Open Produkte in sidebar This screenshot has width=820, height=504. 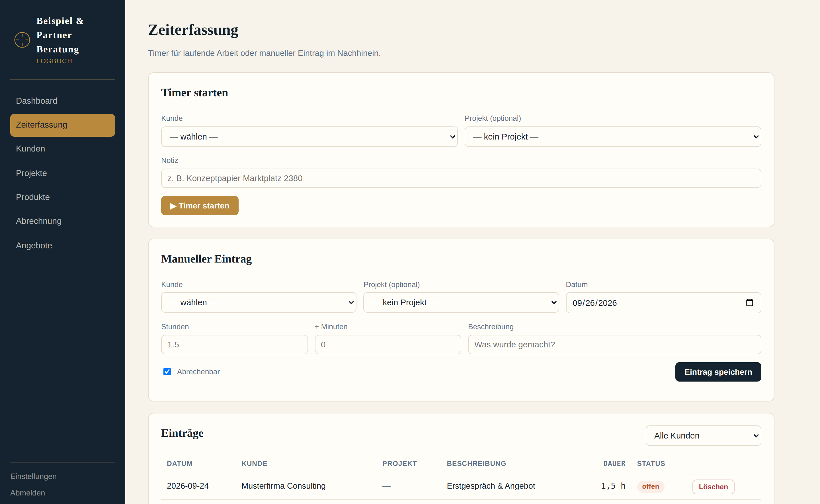click(x=63, y=197)
